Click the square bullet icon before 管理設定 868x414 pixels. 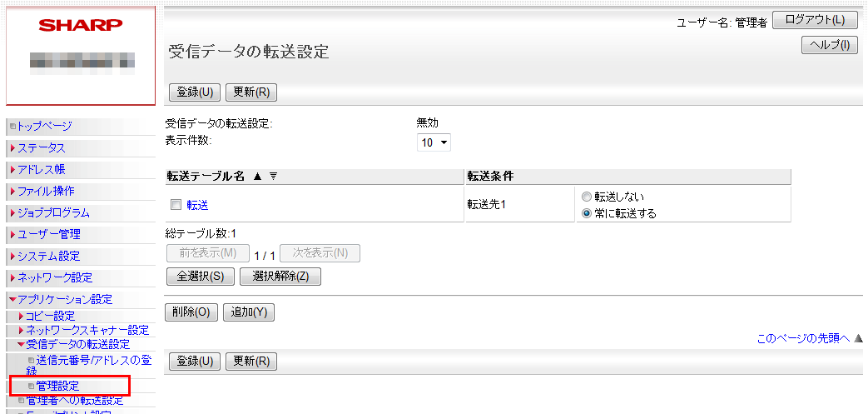click(x=32, y=387)
